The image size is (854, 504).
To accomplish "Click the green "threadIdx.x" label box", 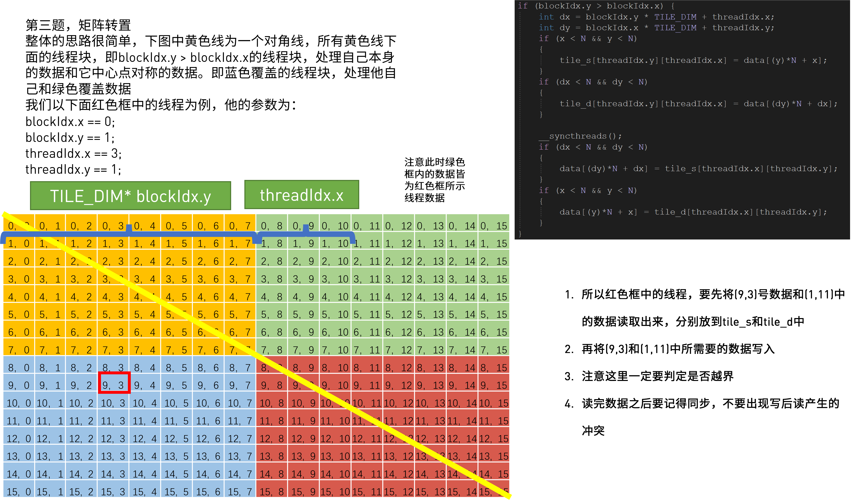I will click(302, 195).
